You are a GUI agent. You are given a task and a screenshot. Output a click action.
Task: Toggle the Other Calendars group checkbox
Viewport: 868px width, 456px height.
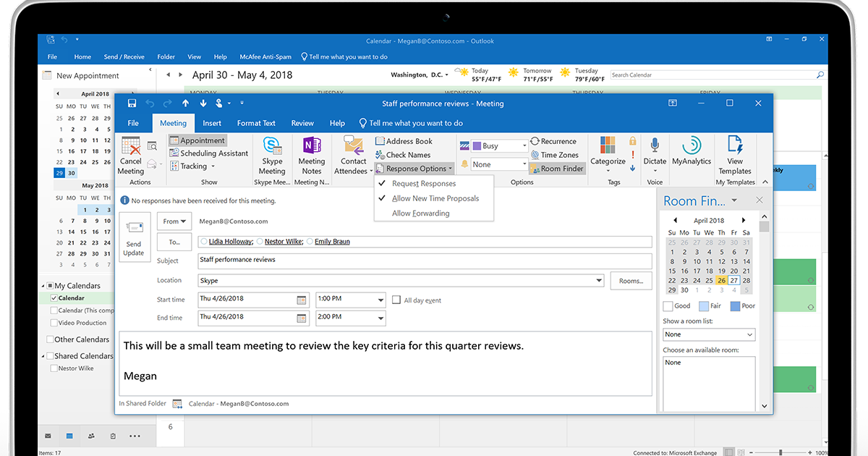(50, 339)
